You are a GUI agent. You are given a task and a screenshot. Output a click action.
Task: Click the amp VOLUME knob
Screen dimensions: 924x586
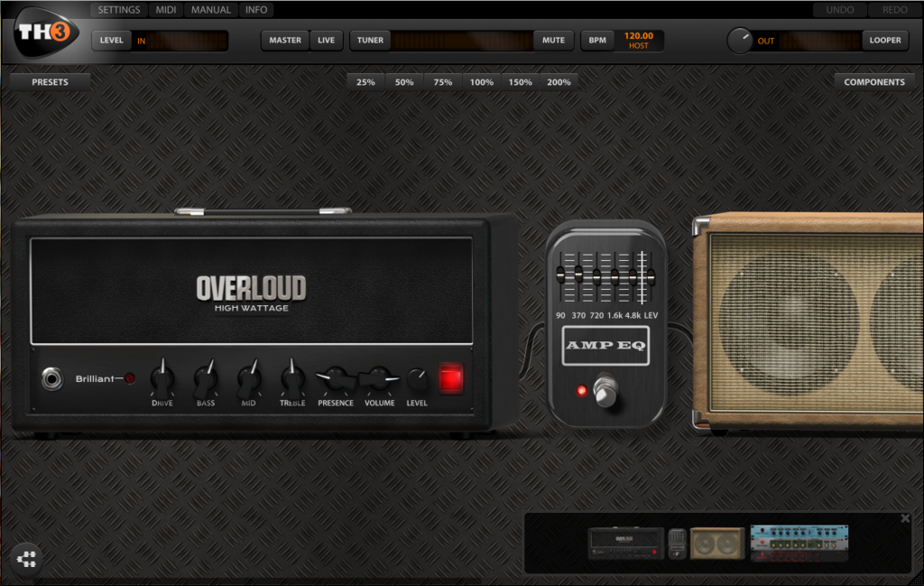379,379
